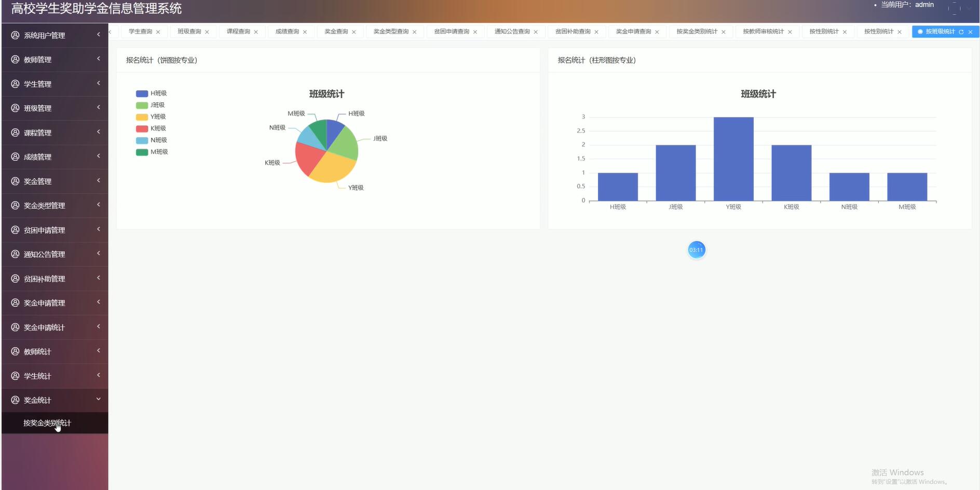The height and width of the screenshot is (490, 980).
Task: Switch to the 成绩查询 tab
Action: coord(287,31)
